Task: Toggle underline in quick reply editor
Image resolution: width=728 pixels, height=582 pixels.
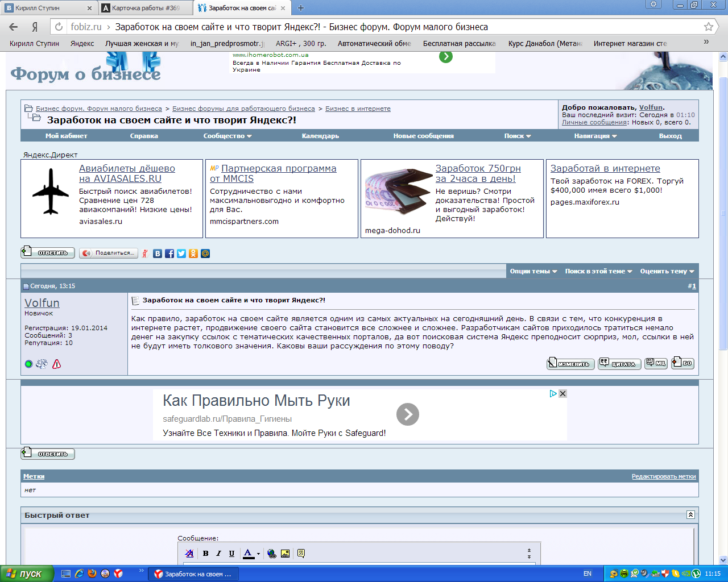Action: [x=231, y=553]
